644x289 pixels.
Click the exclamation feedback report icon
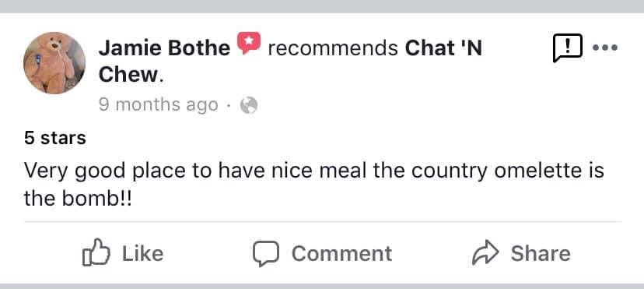tap(568, 48)
